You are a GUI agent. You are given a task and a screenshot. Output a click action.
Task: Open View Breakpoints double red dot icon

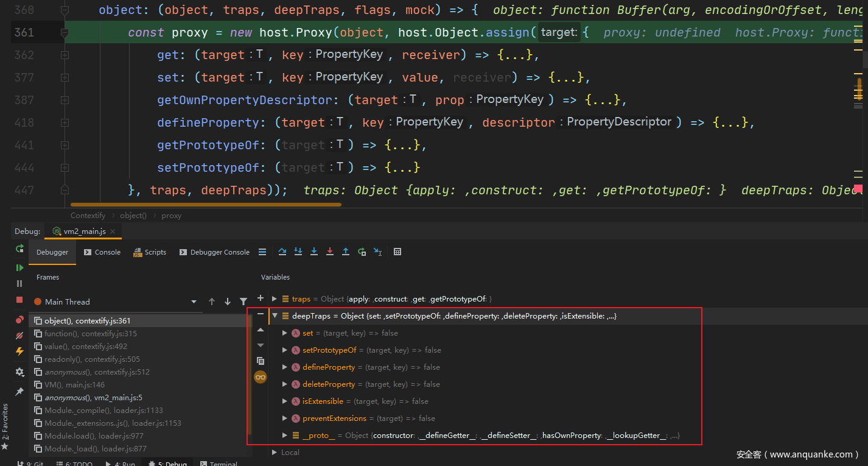pyautogui.click(x=19, y=320)
